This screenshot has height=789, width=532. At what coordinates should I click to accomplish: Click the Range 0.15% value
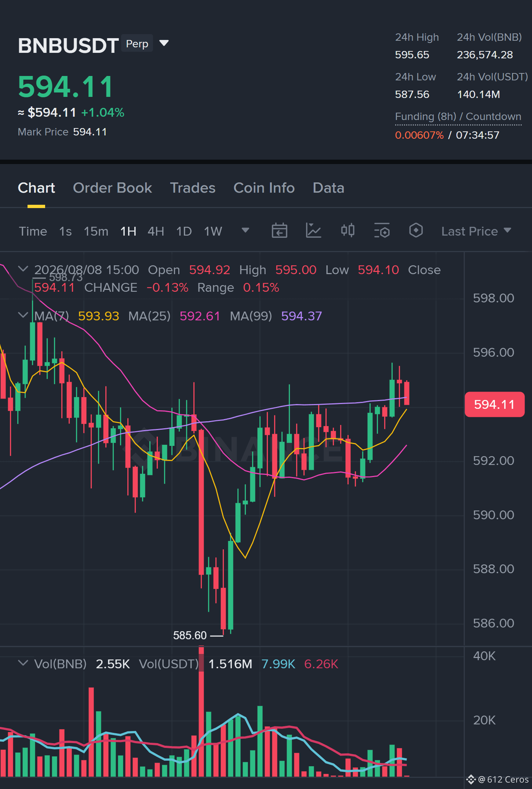tap(261, 287)
